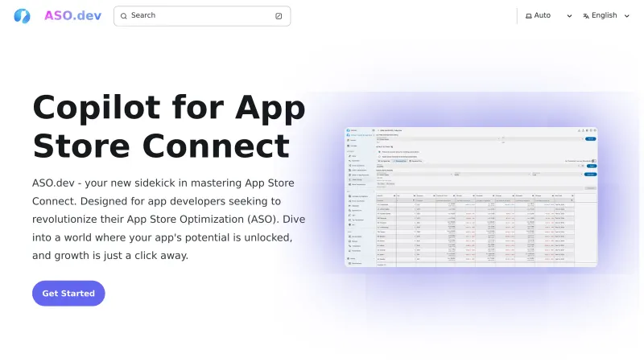Click the sort icon in the preview table's first column header
This screenshot has width=644, height=362.
coord(393,195)
